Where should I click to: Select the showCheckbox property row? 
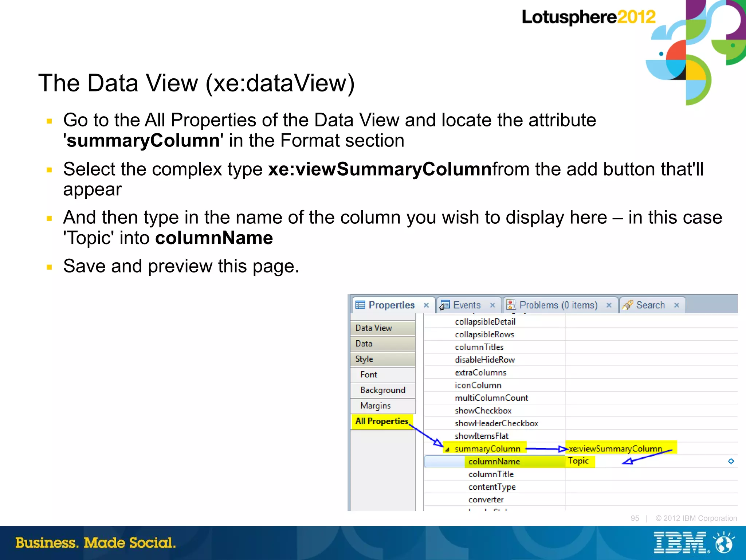point(581,411)
